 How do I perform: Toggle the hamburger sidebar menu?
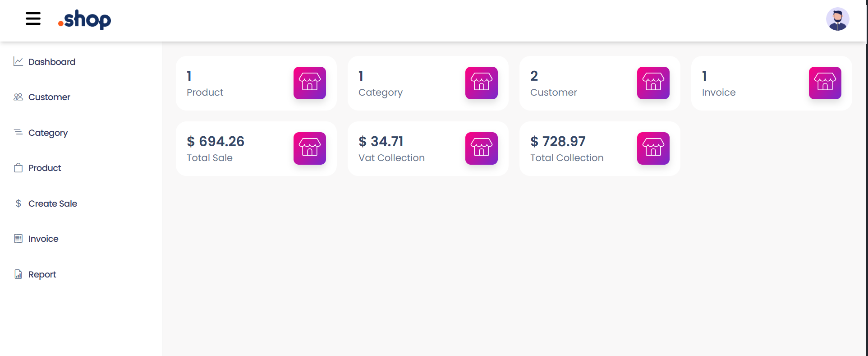33,19
